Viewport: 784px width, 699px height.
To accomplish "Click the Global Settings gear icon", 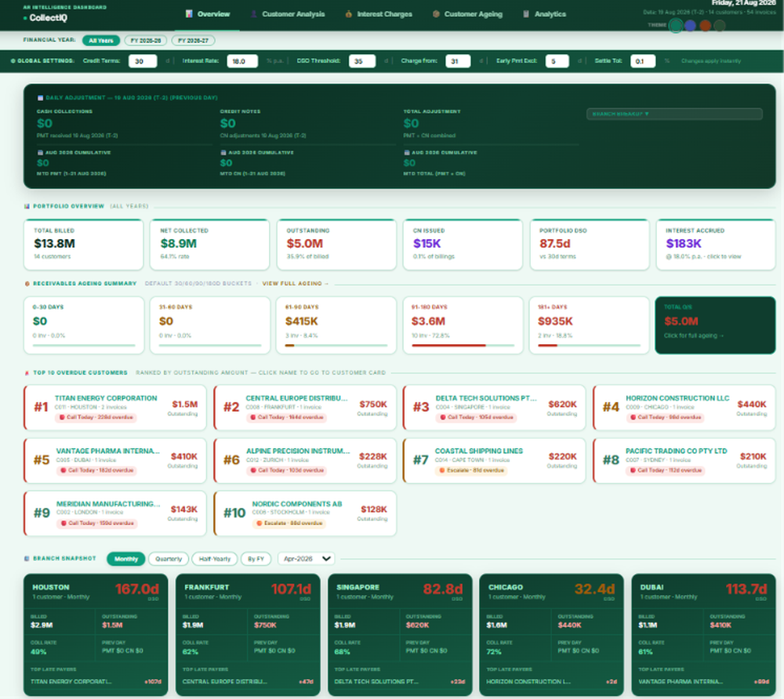I will click(x=13, y=61).
